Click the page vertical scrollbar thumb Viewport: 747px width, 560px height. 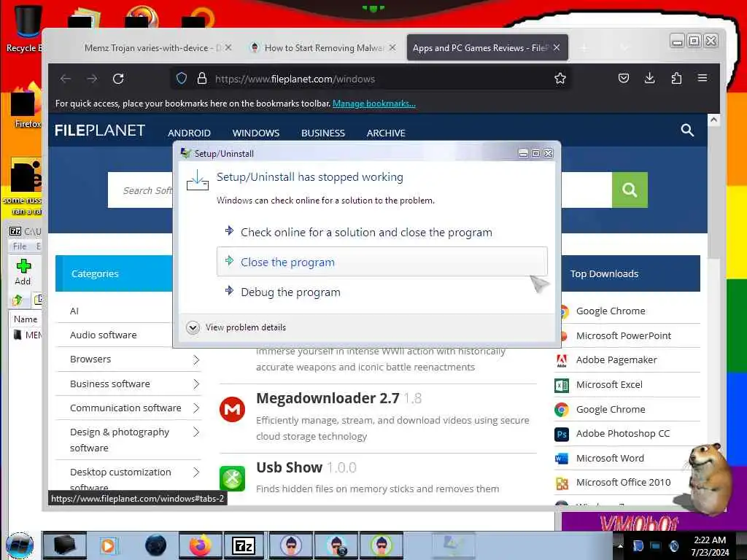(713, 192)
